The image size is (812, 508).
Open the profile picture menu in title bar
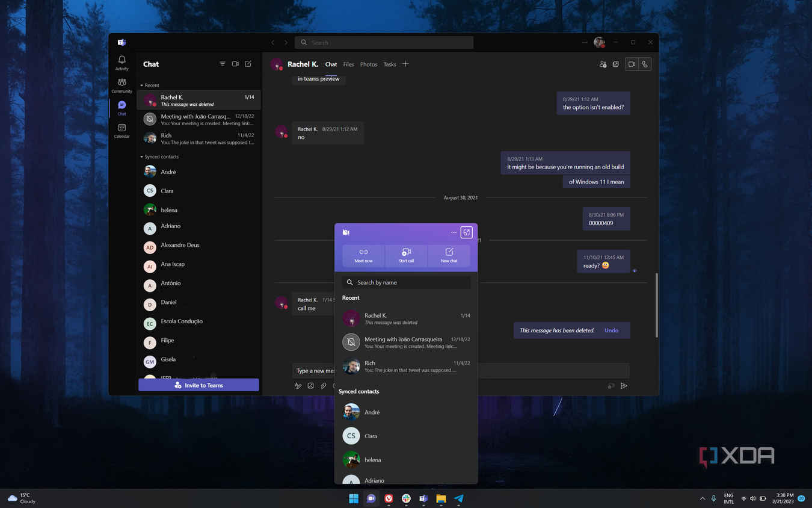pyautogui.click(x=599, y=43)
